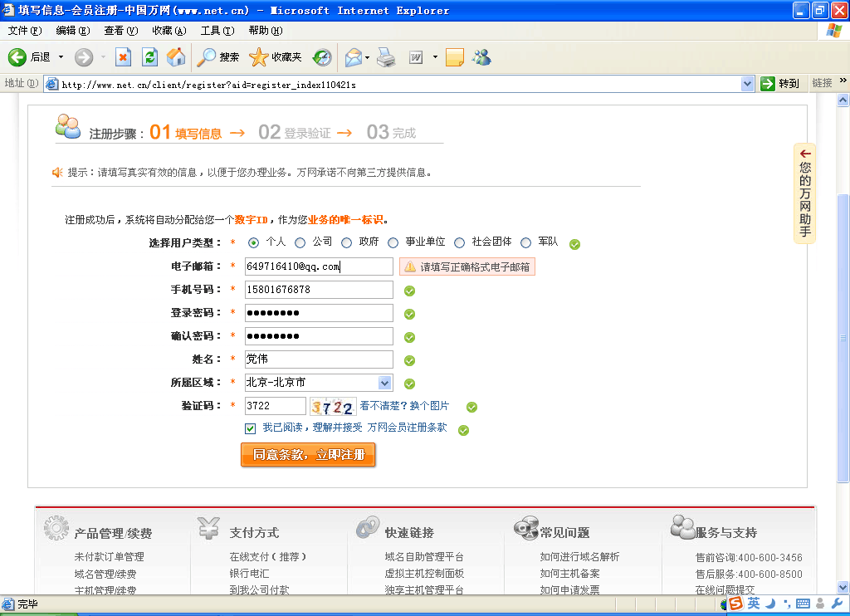
Task: Click the vertical page scrollbar thumb
Action: (x=843, y=336)
